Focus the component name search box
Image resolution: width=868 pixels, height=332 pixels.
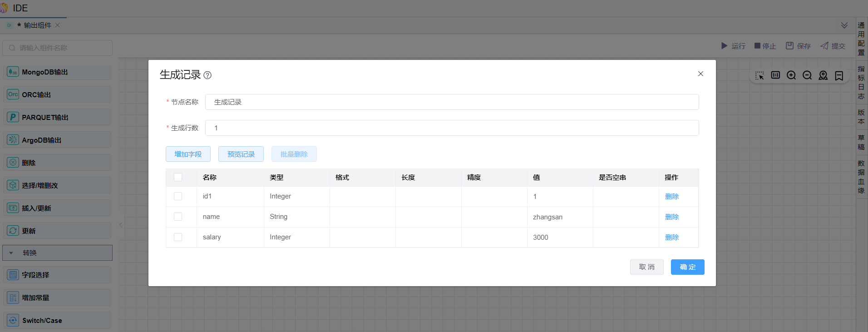(58, 48)
